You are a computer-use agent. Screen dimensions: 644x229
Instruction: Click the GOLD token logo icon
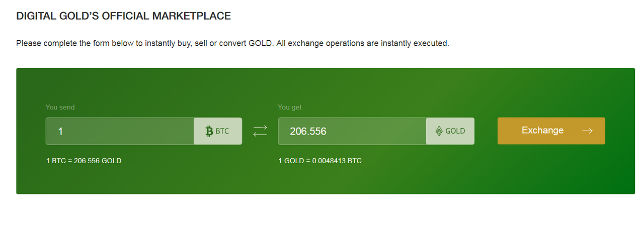point(439,131)
